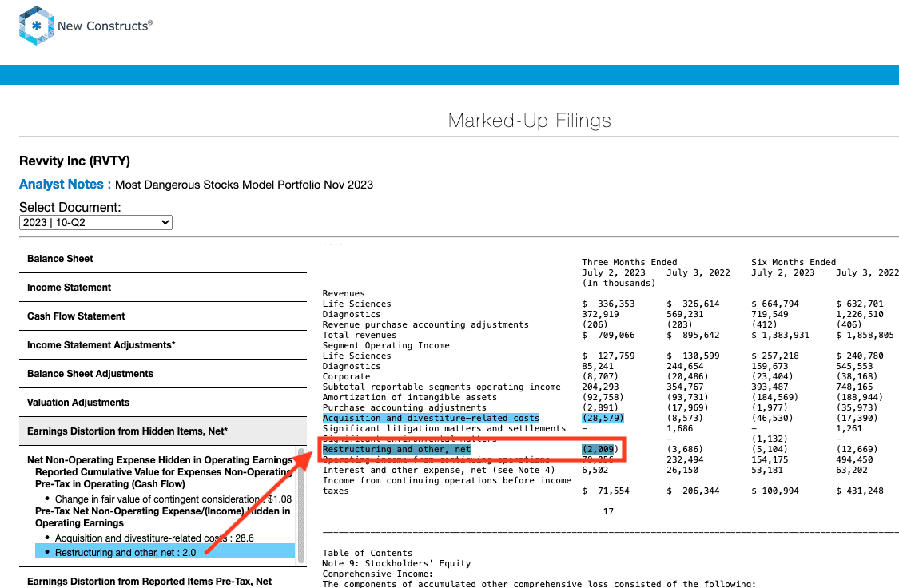
Task: Click Purchase accounting adjustments row label
Action: (404, 407)
